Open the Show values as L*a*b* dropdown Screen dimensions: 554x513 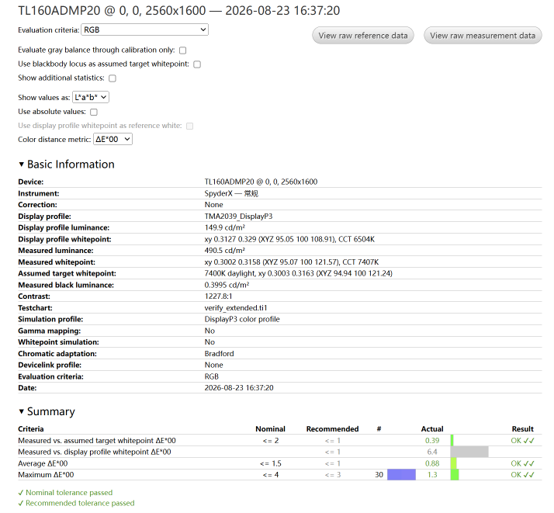(91, 97)
